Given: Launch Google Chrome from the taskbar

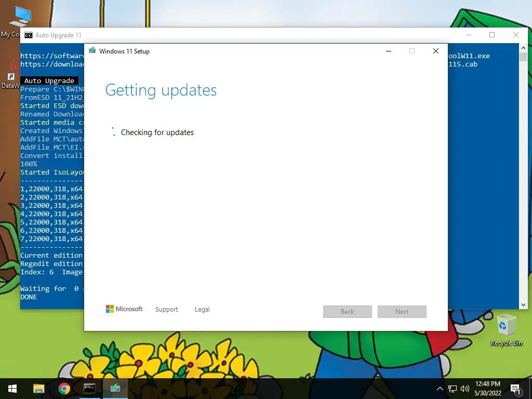Looking at the screenshot, I should 64,389.
